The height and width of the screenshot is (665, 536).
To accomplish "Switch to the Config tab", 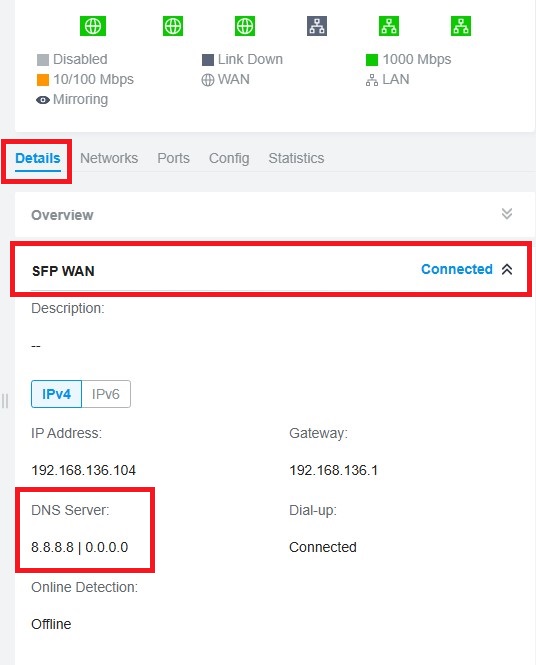I will tap(229, 158).
